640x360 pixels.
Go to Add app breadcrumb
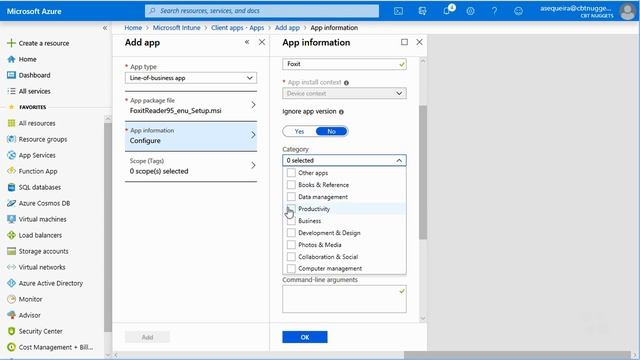pos(287,28)
